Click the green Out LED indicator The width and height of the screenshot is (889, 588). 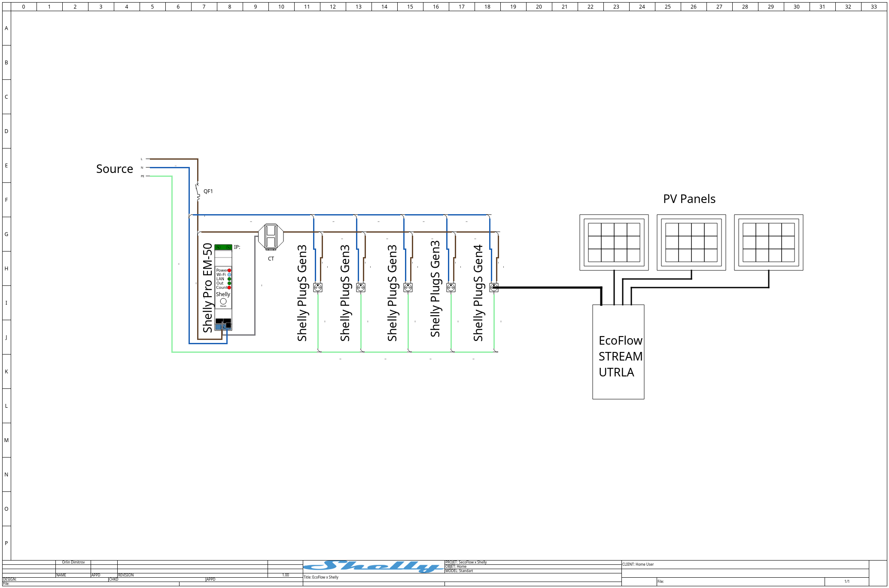pos(229,283)
